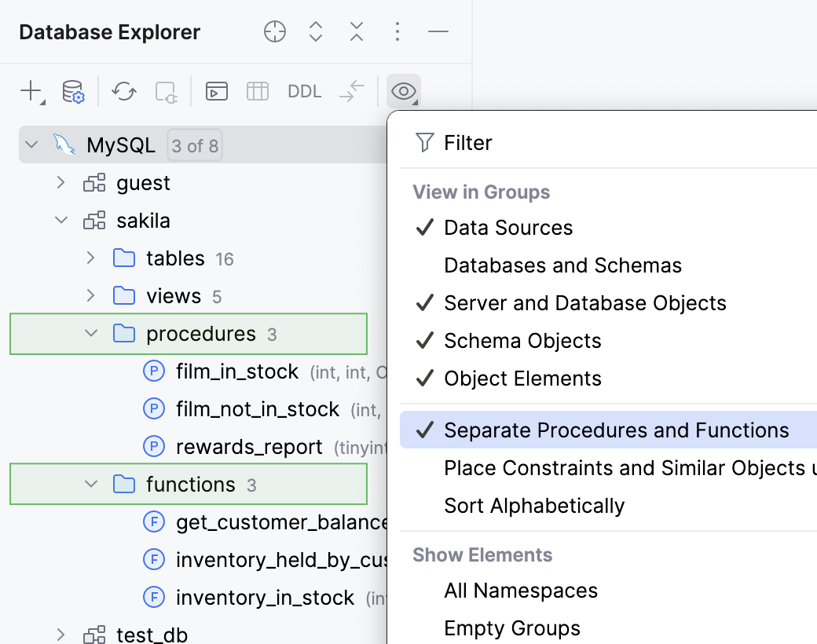Click the open data editor table icon

(259, 91)
